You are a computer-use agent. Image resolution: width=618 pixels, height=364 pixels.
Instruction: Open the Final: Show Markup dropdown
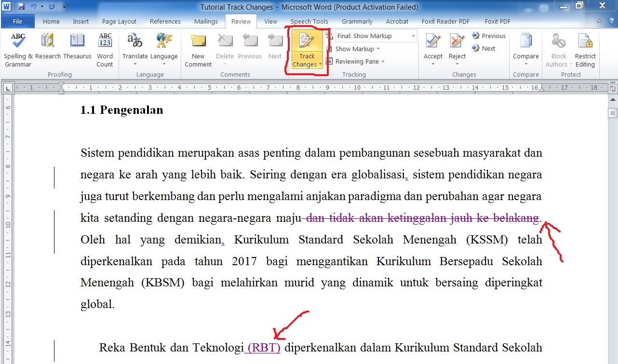click(x=376, y=36)
